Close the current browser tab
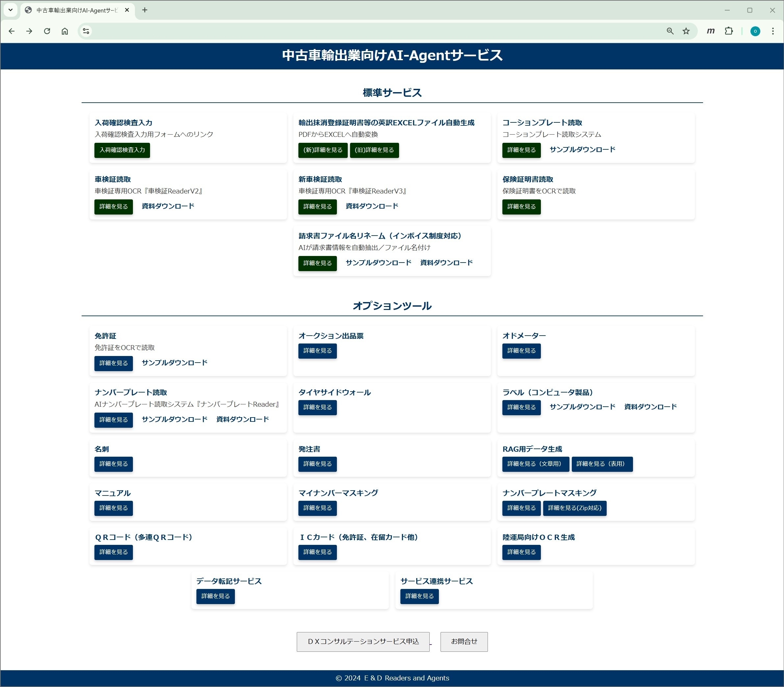The width and height of the screenshot is (784, 687). 127,10
